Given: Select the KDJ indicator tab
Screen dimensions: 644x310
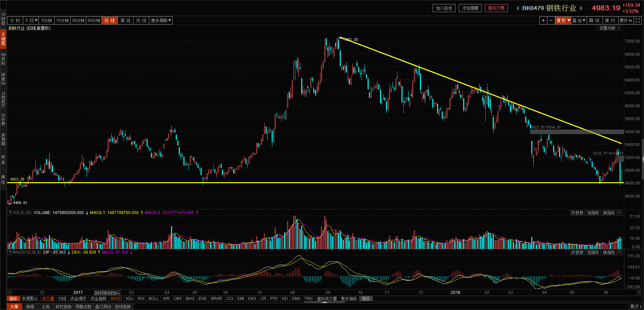Looking at the screenshot, I should 130,299.
